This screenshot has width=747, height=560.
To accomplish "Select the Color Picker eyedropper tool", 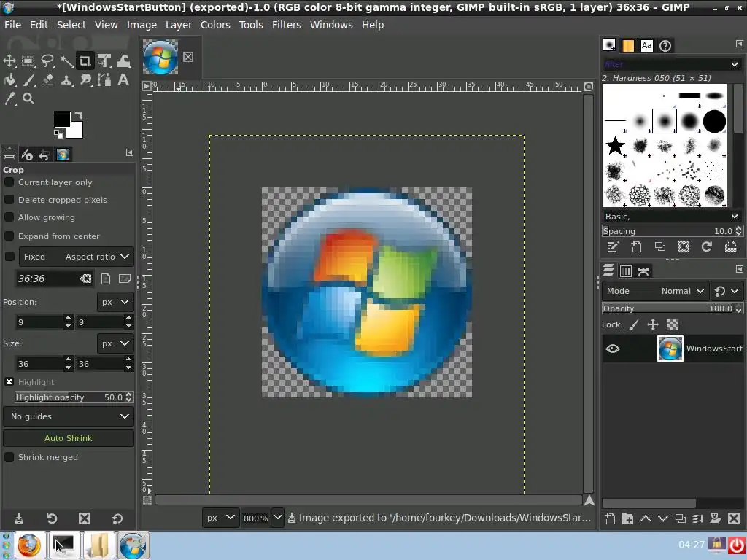I will point(9,98).
